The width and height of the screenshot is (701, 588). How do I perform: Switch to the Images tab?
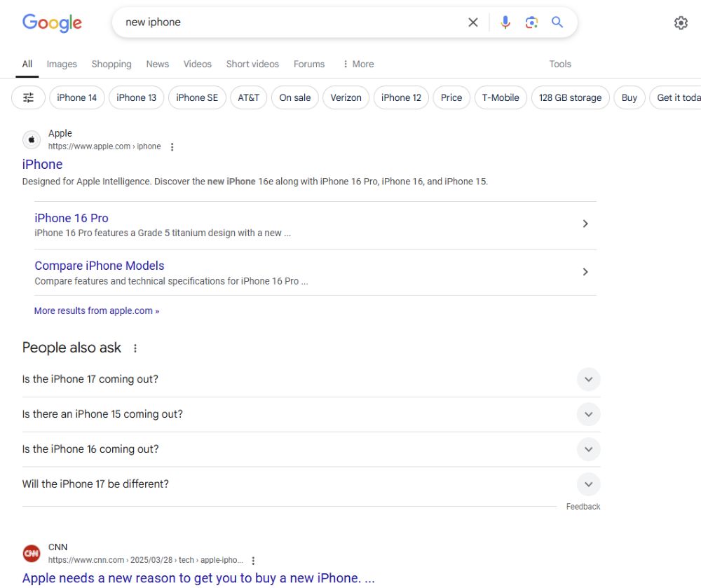point(62,64)
